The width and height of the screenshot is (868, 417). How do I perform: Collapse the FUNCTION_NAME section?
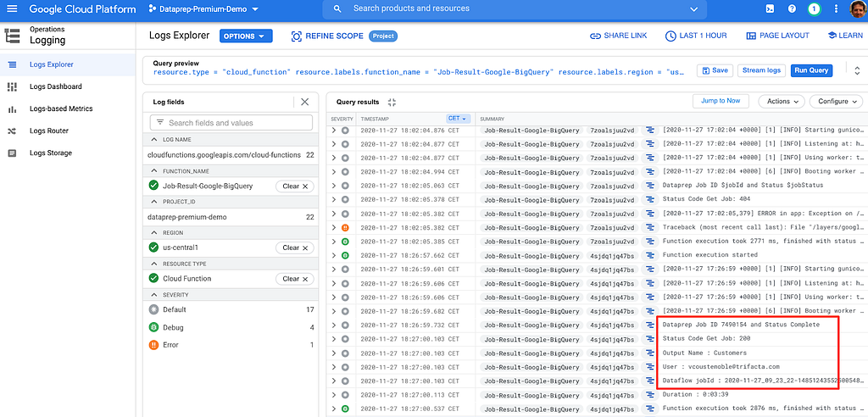[154, 171]
